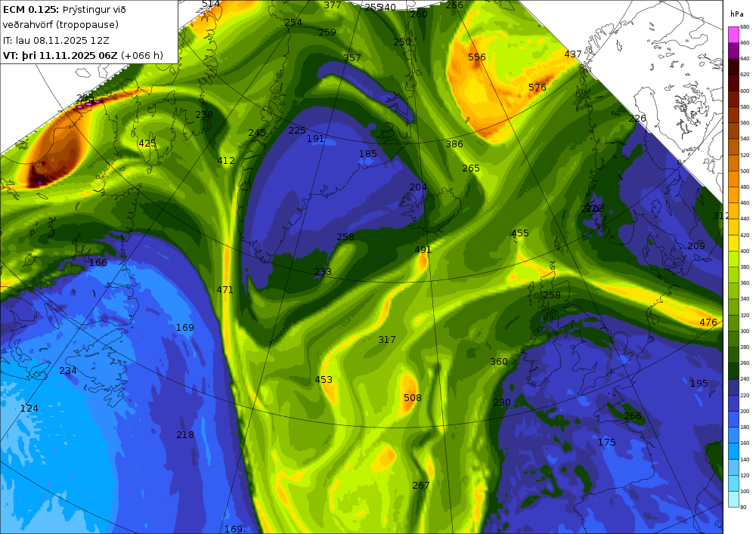Click the map value '471'
Viewport: 756px width, 534px height.
point(225,290)
